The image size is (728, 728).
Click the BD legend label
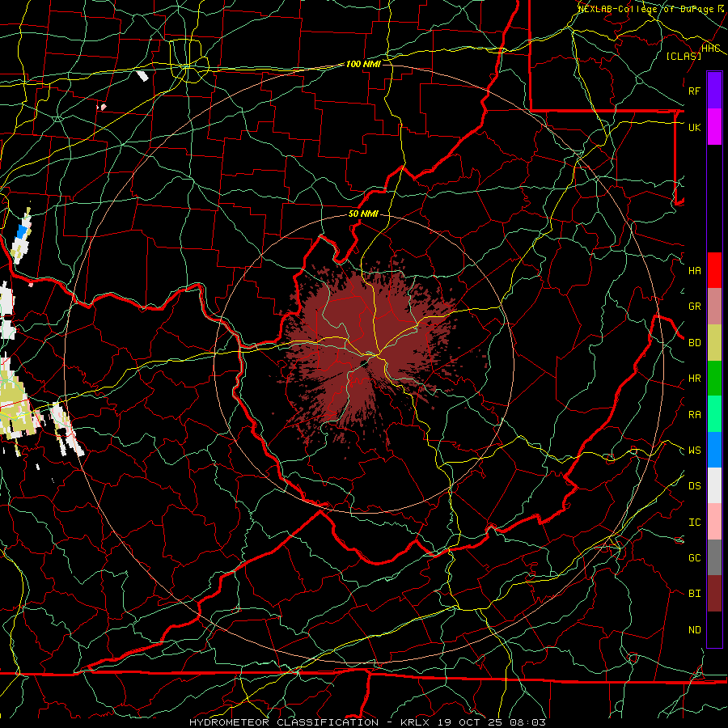pos(694,343)
